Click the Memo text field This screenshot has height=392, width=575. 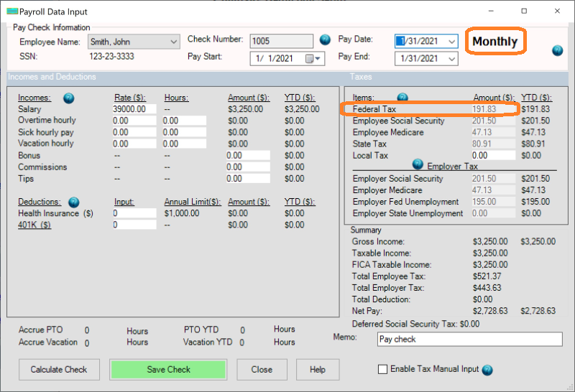coord(470,339)
